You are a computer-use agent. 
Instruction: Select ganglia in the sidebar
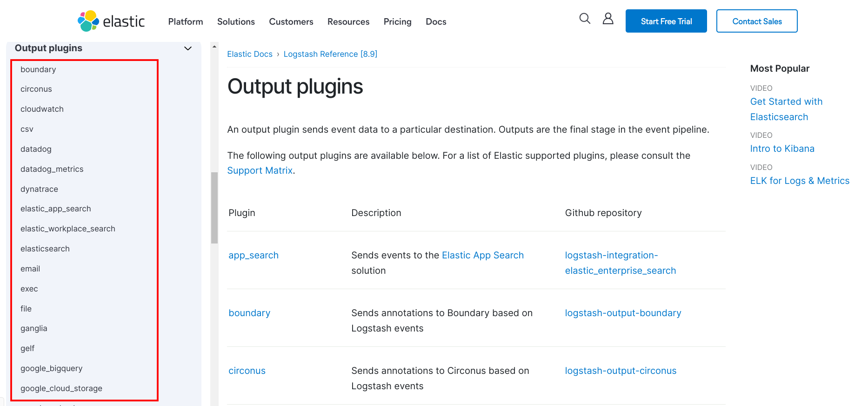click(x=34, y=328)
